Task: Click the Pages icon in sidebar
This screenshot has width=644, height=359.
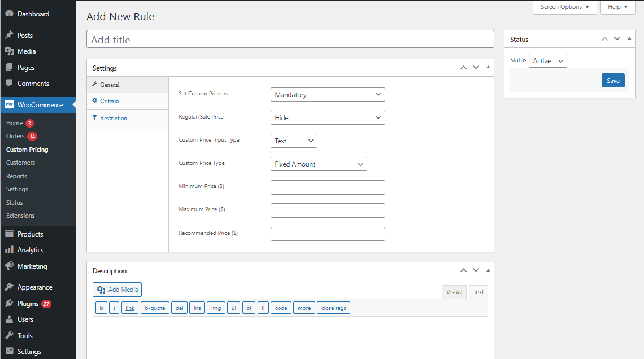Action: click(x=9, y=67)
